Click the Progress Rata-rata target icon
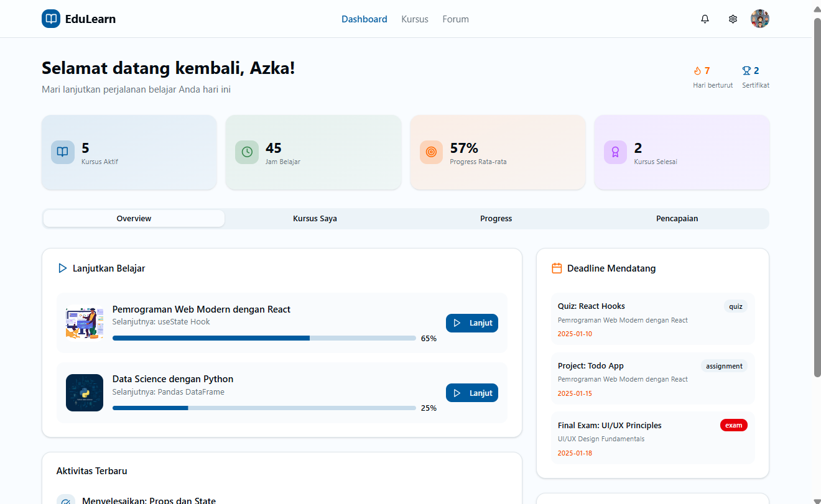 click(x=431, y=152)
